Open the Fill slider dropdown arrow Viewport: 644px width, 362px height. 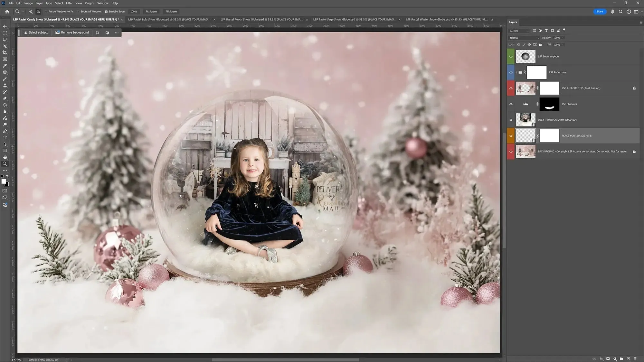tap(563, 45)
